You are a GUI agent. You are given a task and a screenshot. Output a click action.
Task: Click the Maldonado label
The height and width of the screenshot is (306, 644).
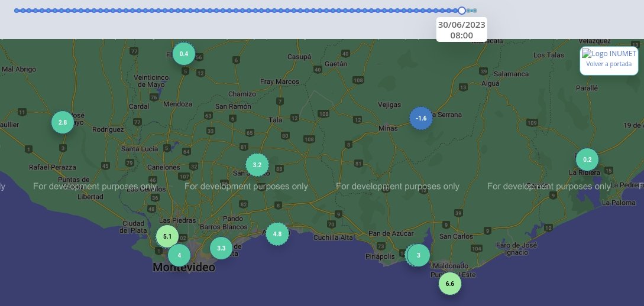coord(452,266)
